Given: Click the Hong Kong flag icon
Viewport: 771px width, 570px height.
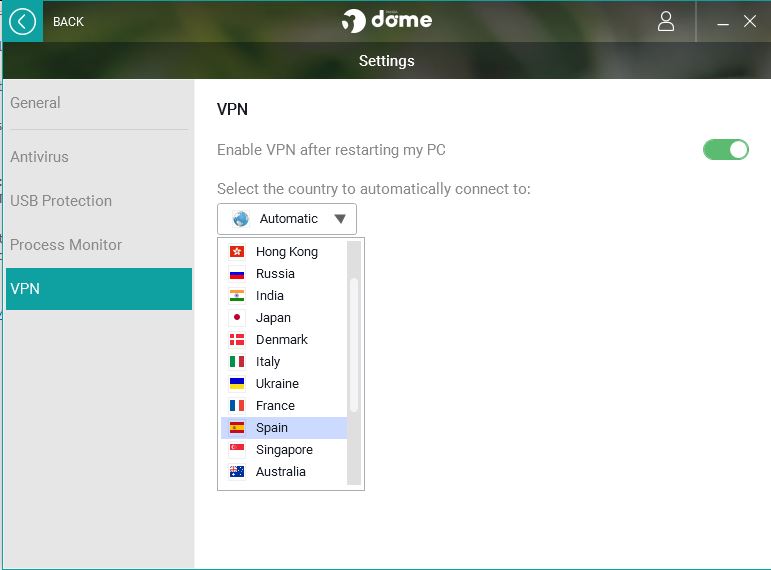Looking at the screenshot, I should (237, 252).
